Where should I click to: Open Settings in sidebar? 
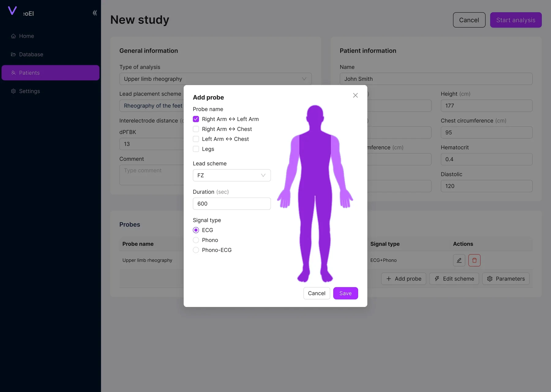point(51,91)
